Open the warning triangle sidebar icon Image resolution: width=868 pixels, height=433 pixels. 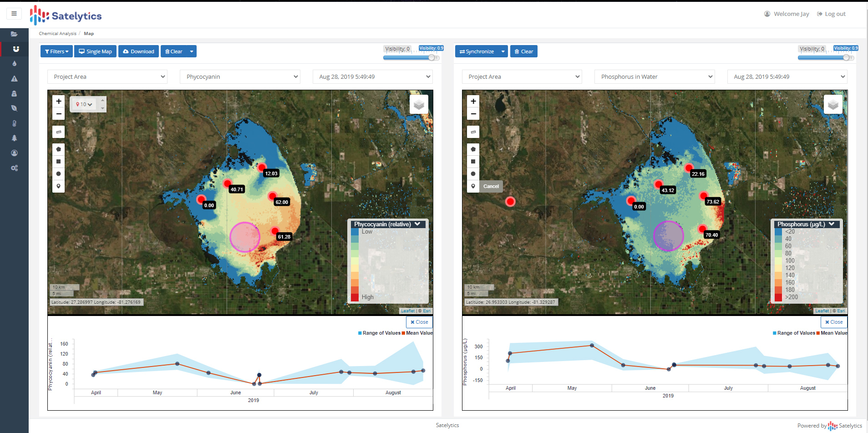tap(14, 79)
